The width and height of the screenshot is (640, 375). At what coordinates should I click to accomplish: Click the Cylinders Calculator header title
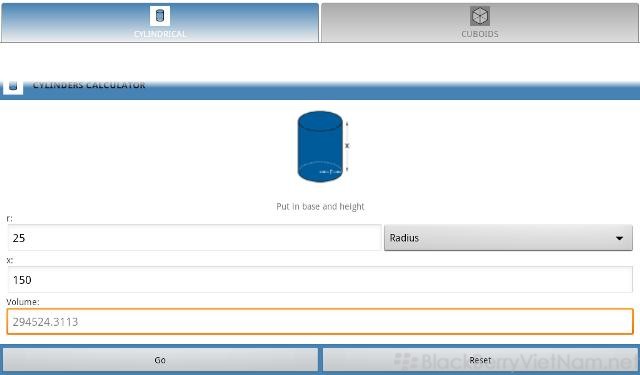[89, 85]
